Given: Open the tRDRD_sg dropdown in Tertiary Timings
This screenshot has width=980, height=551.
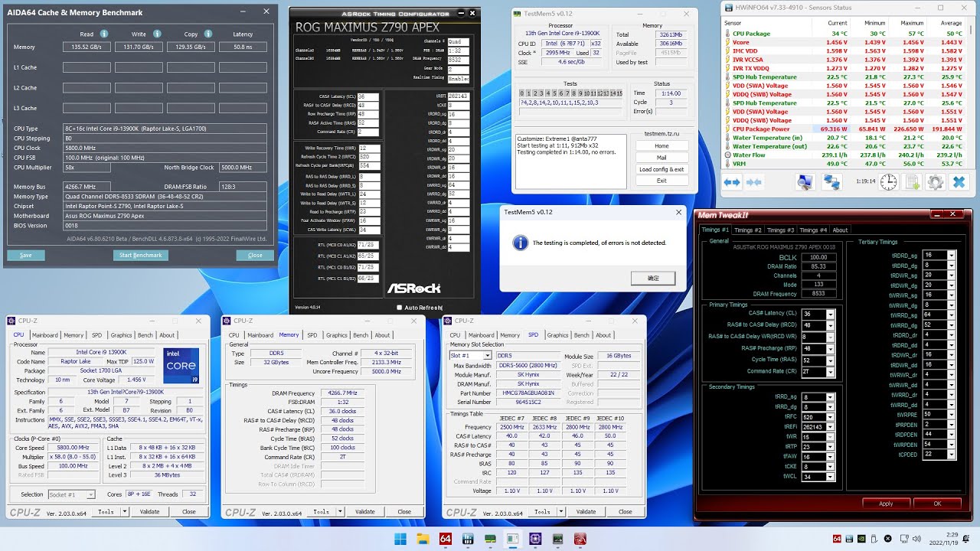Looking at the screenshot, I should click(x=952, y=255).
